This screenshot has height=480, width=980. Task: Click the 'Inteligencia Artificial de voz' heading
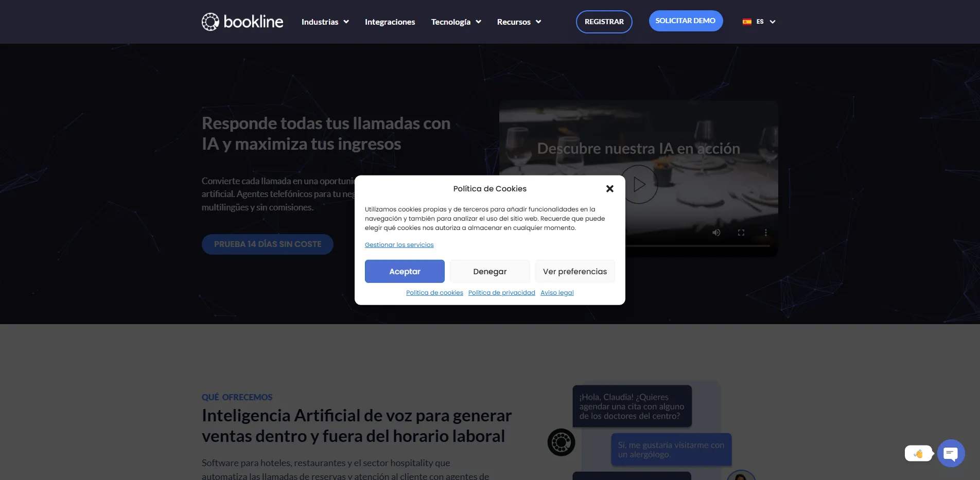pos(357,425)
